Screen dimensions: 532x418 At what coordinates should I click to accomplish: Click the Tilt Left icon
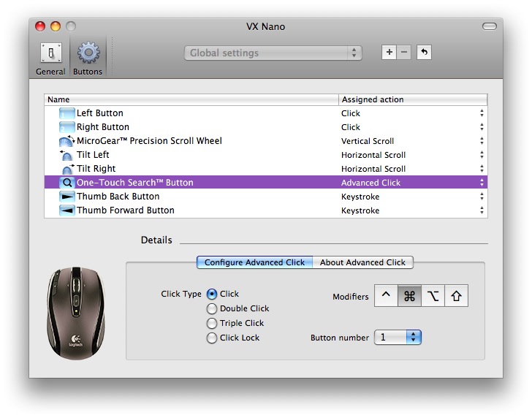click(66, 155)
